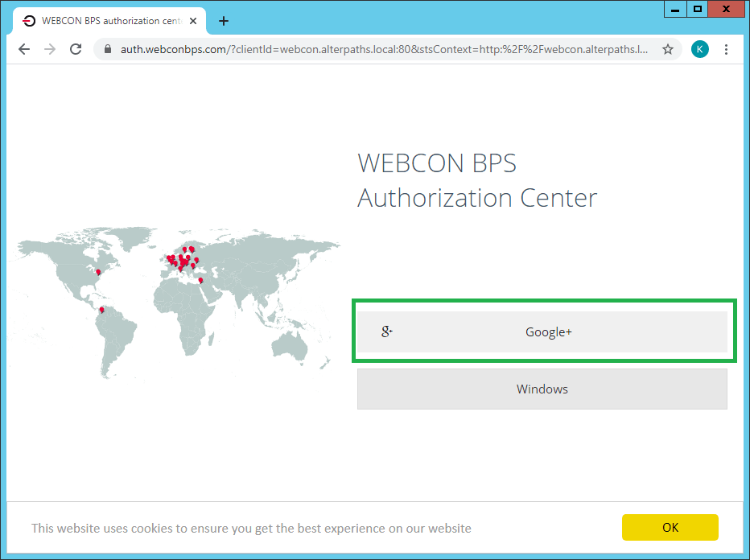View site info via the padlock icon
This screenshot has width=750, height=560.
click(x=108, y=49)
